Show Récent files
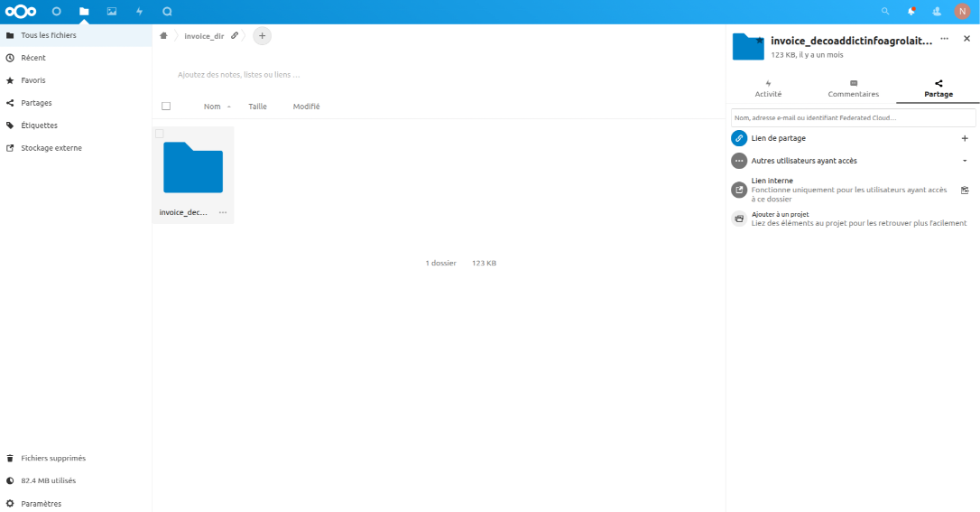The width and height of the screenshot is (980, 512). click(76, 58)
